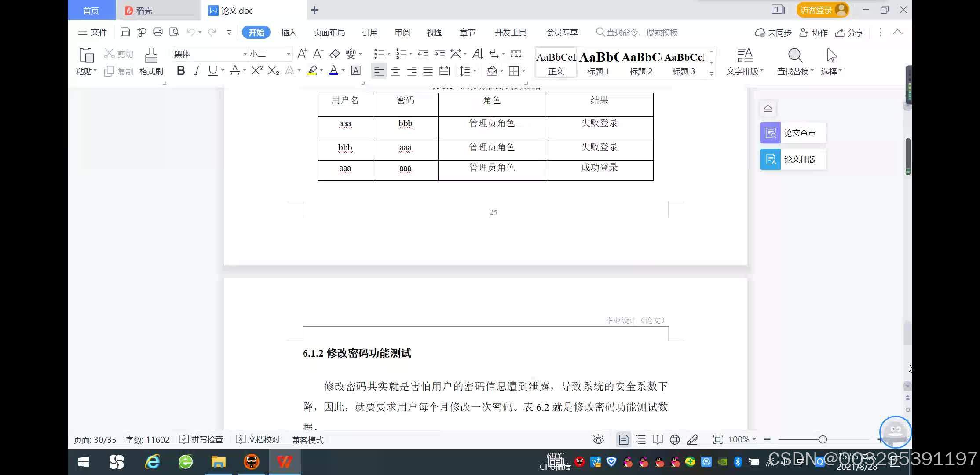Switch to outline view in status bar
This screenshot has width=980, height=475.
coord(641,439)
